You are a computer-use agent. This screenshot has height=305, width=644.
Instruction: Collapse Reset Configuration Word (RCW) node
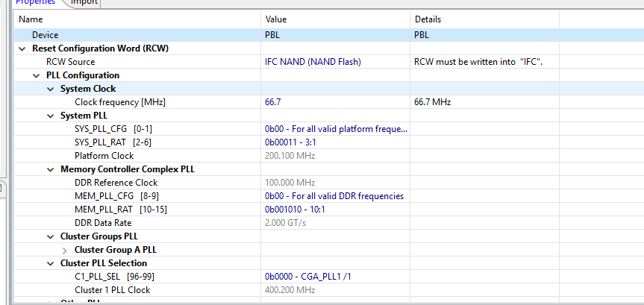22,48
